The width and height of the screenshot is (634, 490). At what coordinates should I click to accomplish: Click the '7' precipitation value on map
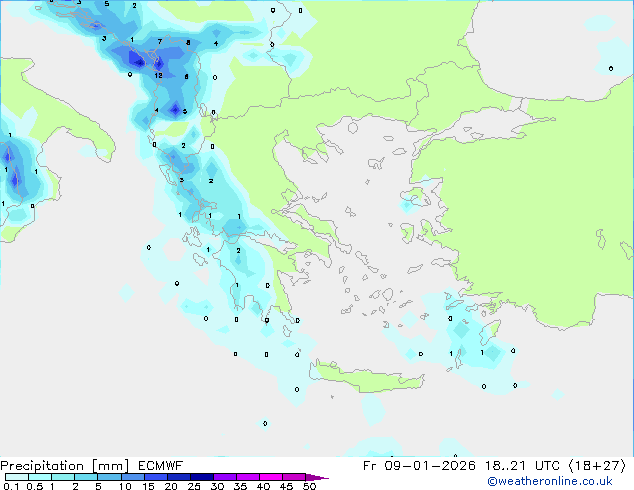(x=160, y=41)
